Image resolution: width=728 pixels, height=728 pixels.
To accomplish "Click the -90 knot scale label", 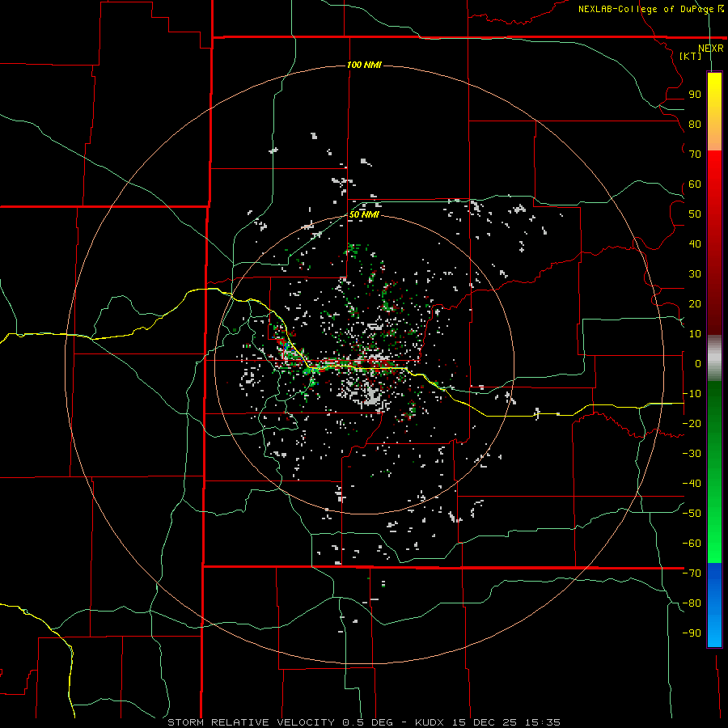I will (x=692, y=633).
